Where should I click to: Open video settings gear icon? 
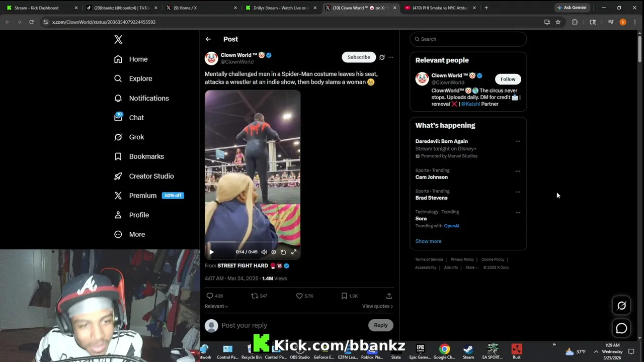(x=274, y=252)
